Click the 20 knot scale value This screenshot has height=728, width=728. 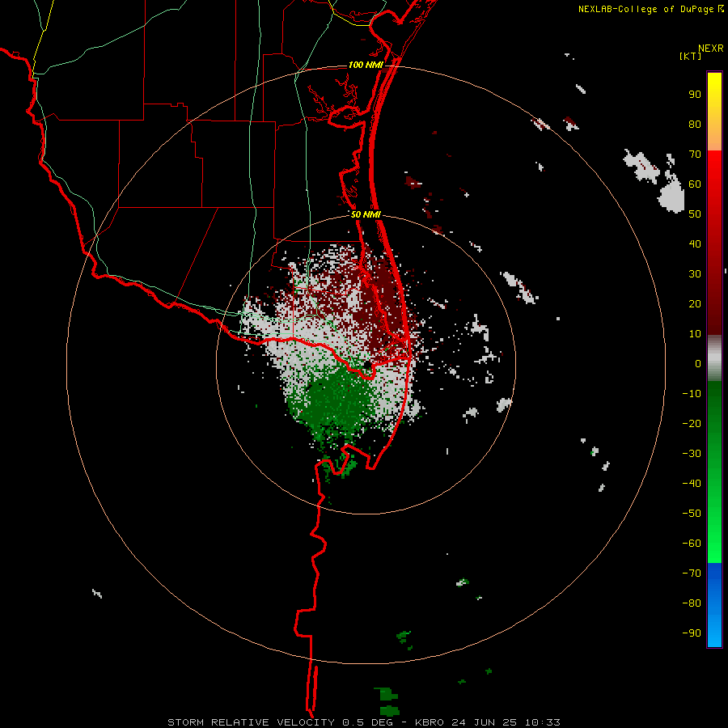(x=695, y=304)
